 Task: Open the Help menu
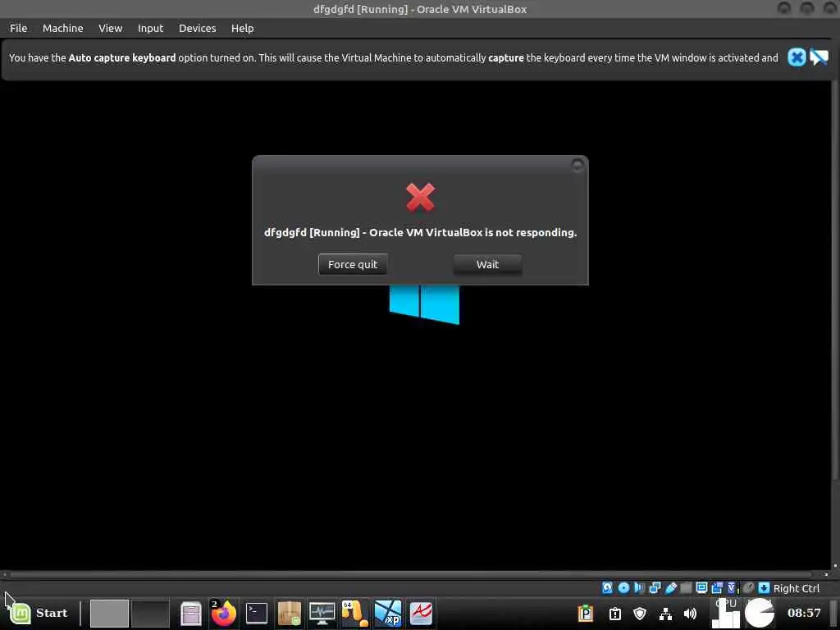coord(242,29)
